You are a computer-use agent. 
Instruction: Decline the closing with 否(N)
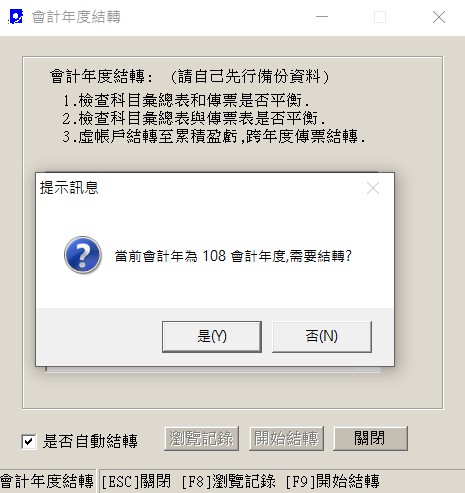point(322,336)
